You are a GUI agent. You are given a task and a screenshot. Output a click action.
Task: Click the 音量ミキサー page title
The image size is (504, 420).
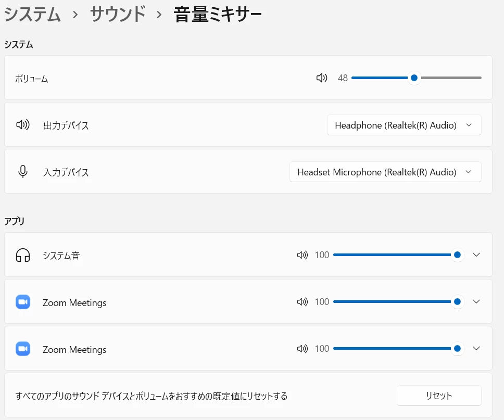point(218,15)
